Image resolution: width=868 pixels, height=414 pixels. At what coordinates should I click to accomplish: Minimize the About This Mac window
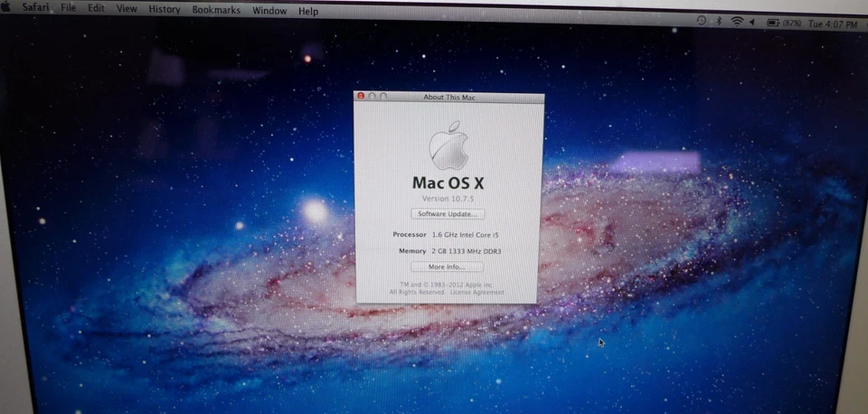[372, 97]
